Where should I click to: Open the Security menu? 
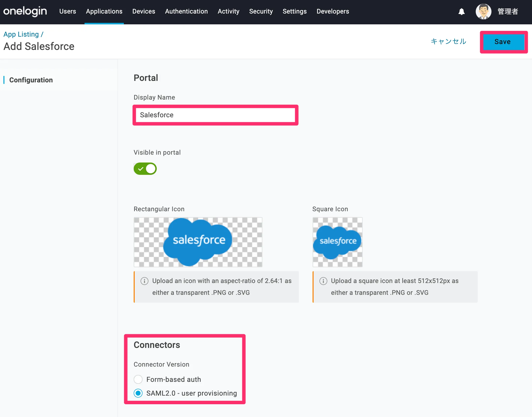pos(261,11)
